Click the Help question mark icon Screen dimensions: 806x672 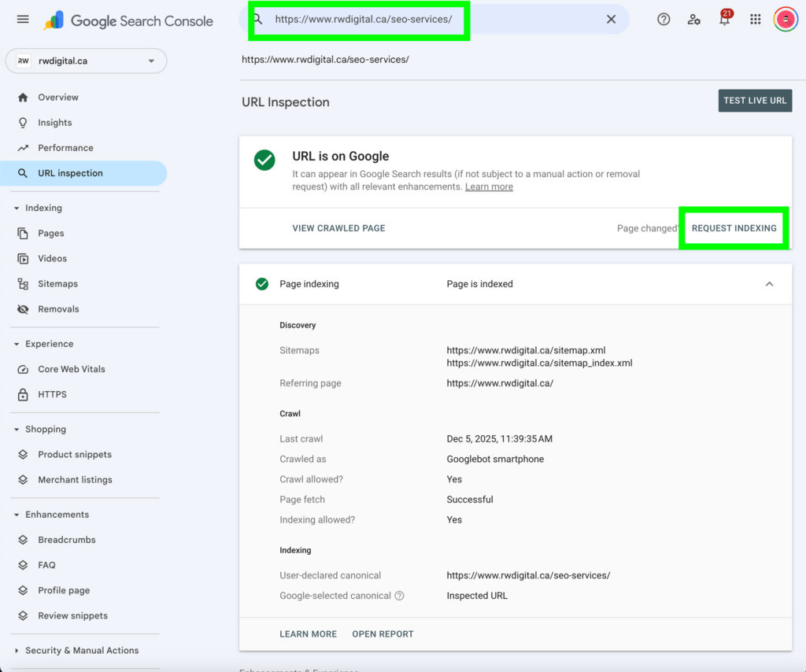coord(664,20)
